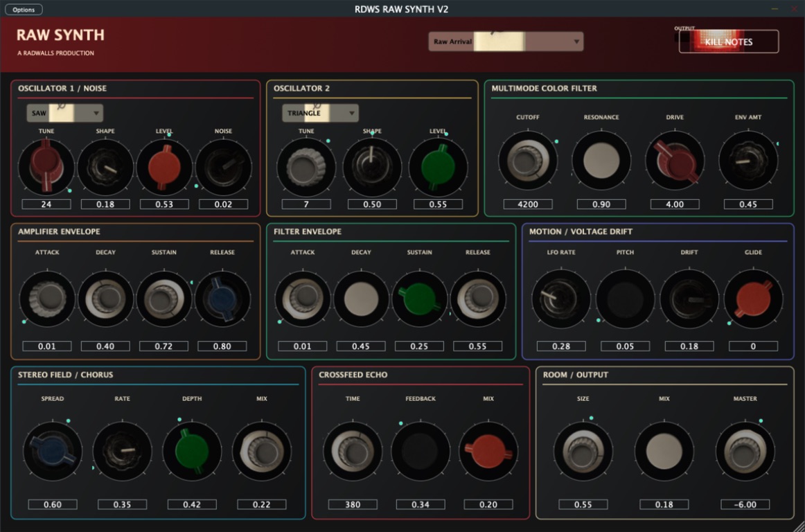Image resolution: width=805 pixels, height=532 pixels.
Task: Click the Room SIZE knob
Action: (x=583, y=452)
